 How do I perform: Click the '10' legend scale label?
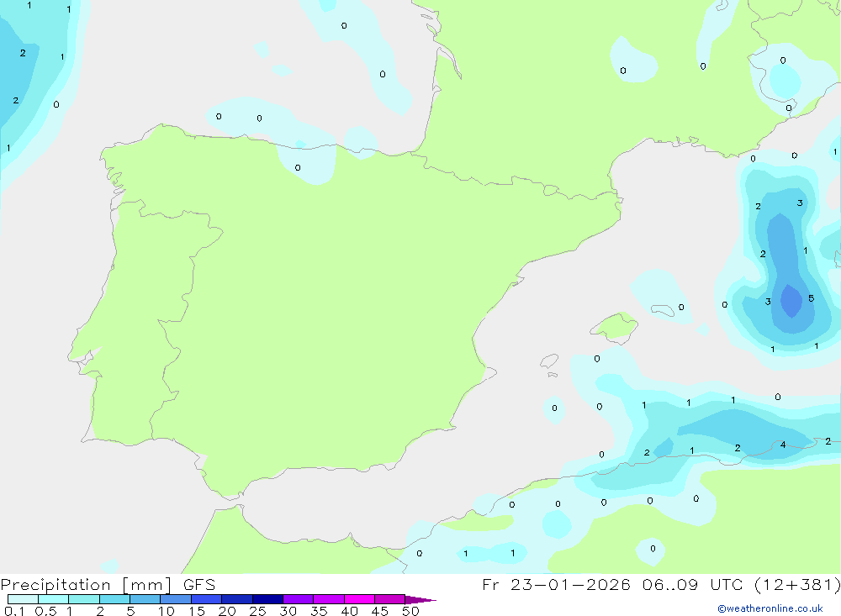166,611
